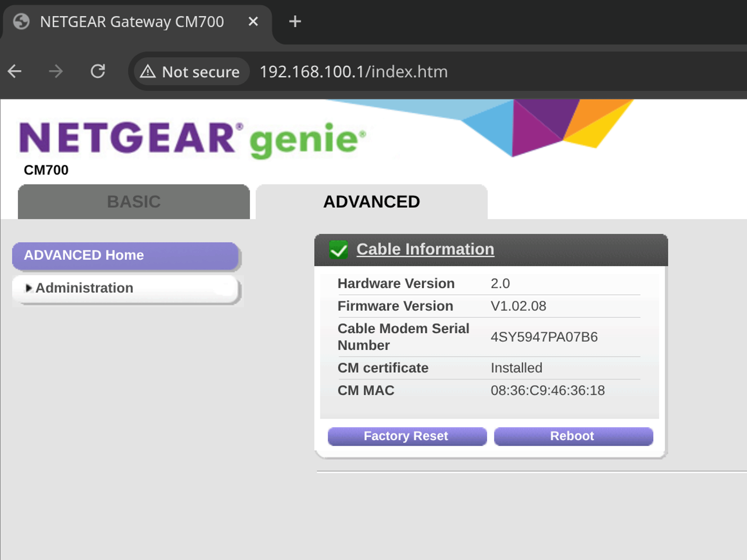
Task: Click the Firmware Version label
Action: pyautogui.click(x=395, y=306)
